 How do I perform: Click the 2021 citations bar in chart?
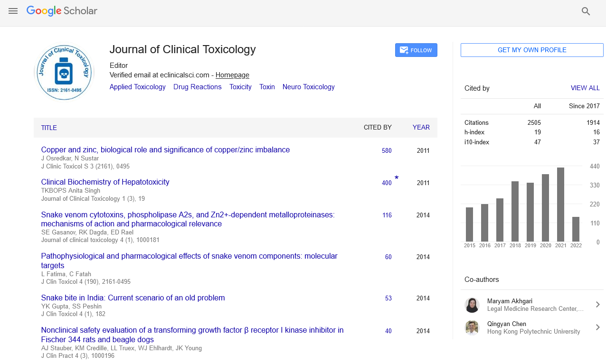pyautogui.click(x=560, y=205)
